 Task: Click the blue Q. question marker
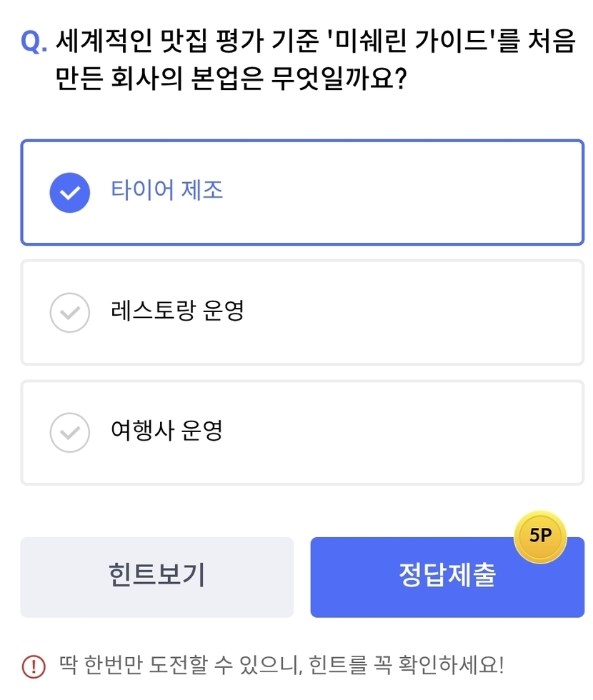[x=34, y=43]
